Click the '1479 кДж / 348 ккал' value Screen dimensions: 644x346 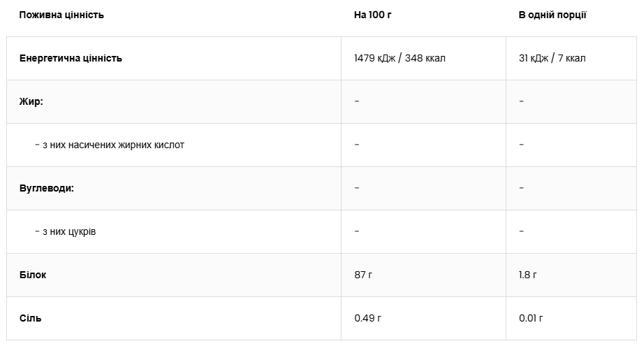click(400, 58)
